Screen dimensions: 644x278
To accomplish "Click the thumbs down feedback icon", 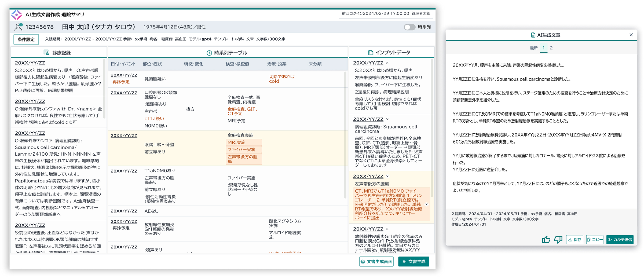I will coord(558,239).
